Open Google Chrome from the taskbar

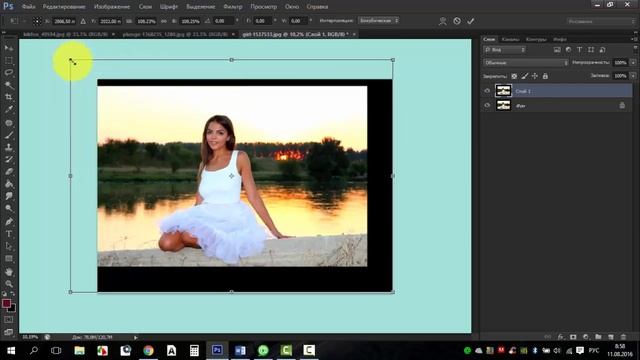tap(148, 350)
